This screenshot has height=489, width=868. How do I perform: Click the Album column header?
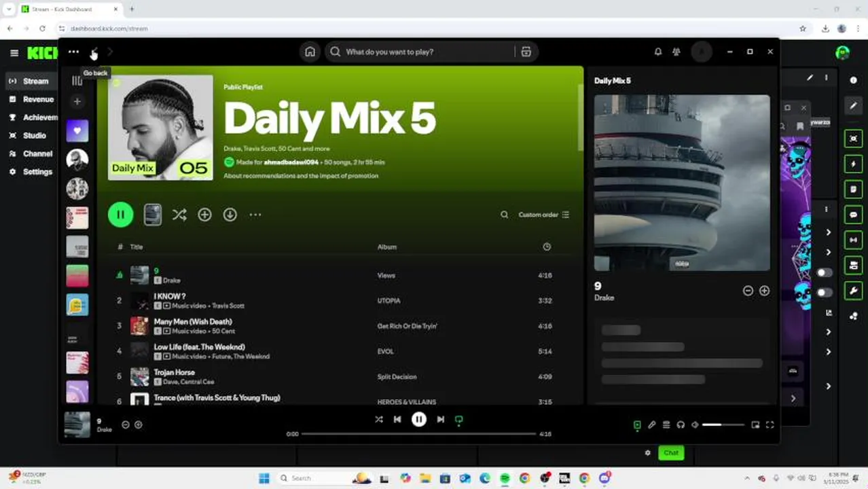[387, 247]
